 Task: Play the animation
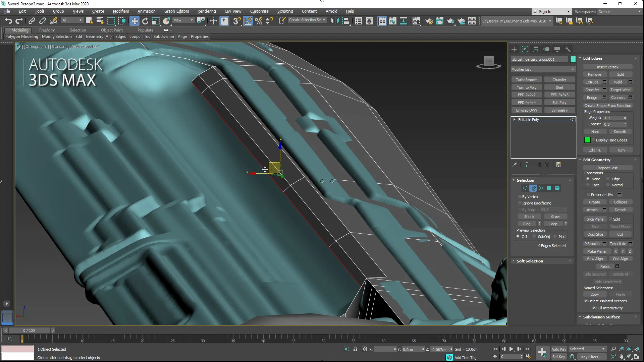pos(511,349)
